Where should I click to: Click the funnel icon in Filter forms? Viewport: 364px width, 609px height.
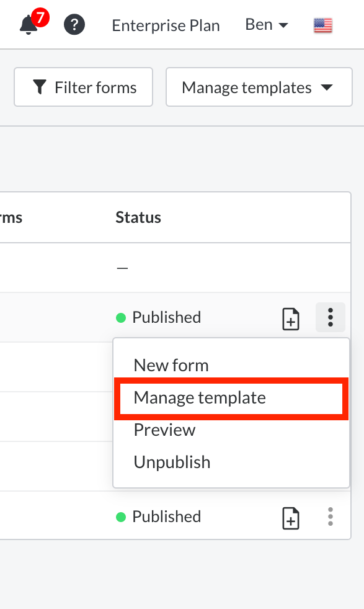pos(40,87)
